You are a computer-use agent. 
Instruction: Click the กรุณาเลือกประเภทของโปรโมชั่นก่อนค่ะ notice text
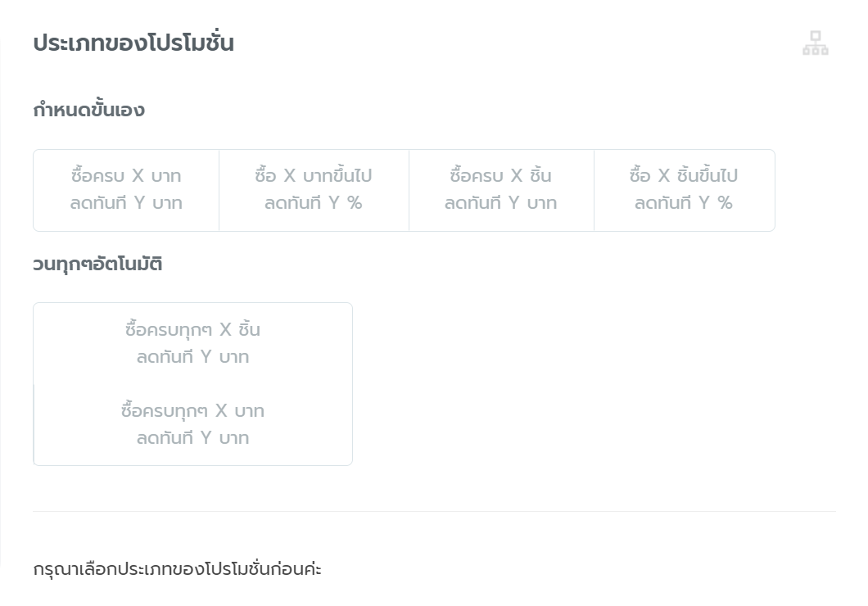point(177,569)
